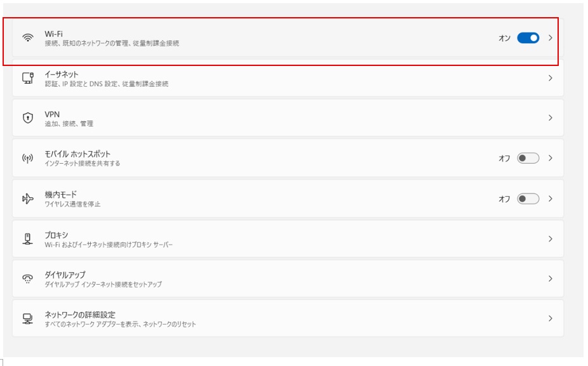
Task: Click the Ethernet monitor icon
Action: [28, 78]
